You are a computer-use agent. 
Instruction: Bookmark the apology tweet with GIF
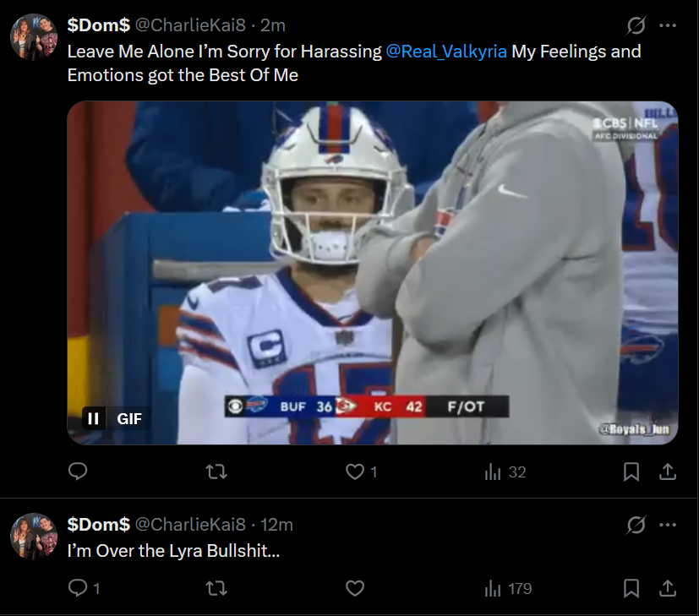[x=631, y=472]
